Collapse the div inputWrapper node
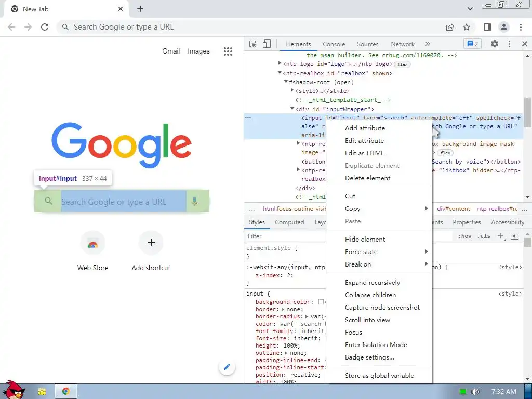This screenshot has height=399, width=532. [292, 109]
